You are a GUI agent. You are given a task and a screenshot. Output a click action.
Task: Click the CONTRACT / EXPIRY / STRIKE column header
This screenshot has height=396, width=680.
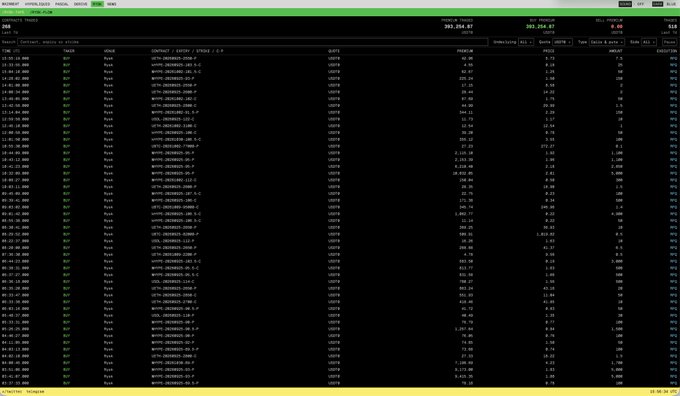(187, 51)
